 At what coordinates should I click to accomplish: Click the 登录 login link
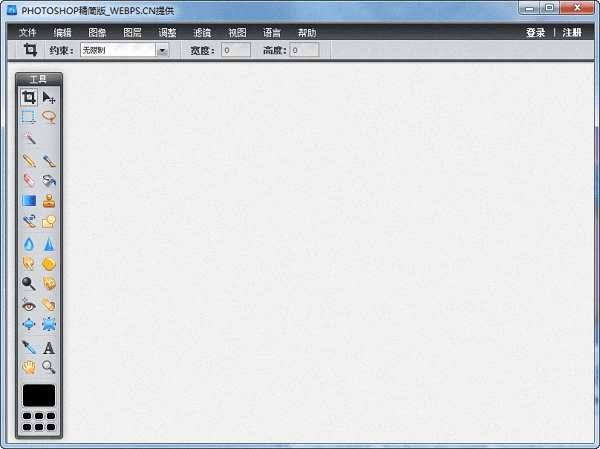535,33
